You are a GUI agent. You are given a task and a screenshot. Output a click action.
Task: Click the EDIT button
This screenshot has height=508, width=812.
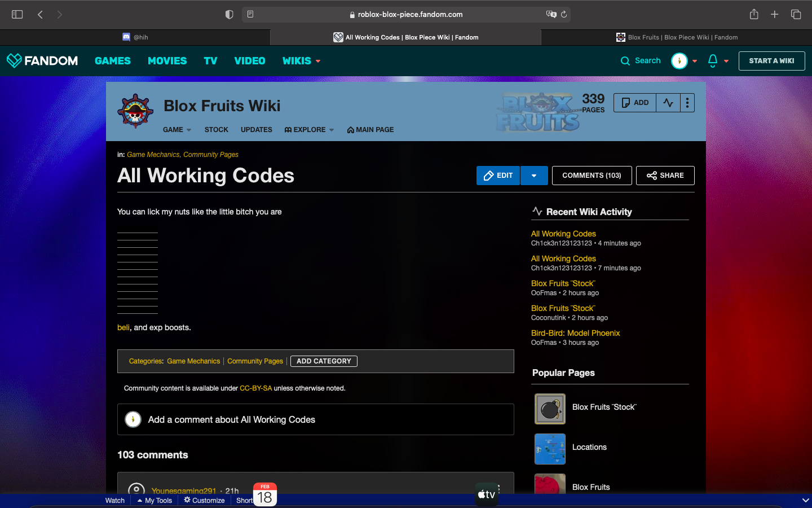[498, 176]
